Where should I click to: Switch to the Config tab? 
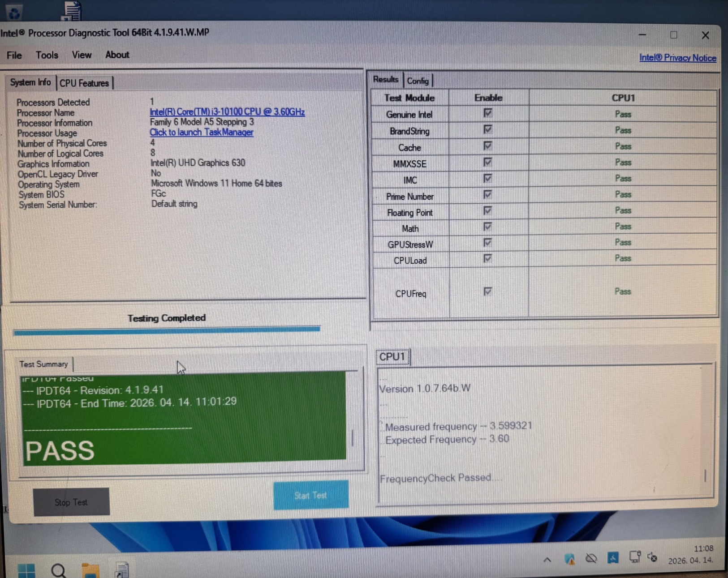(x=418, y=81)
